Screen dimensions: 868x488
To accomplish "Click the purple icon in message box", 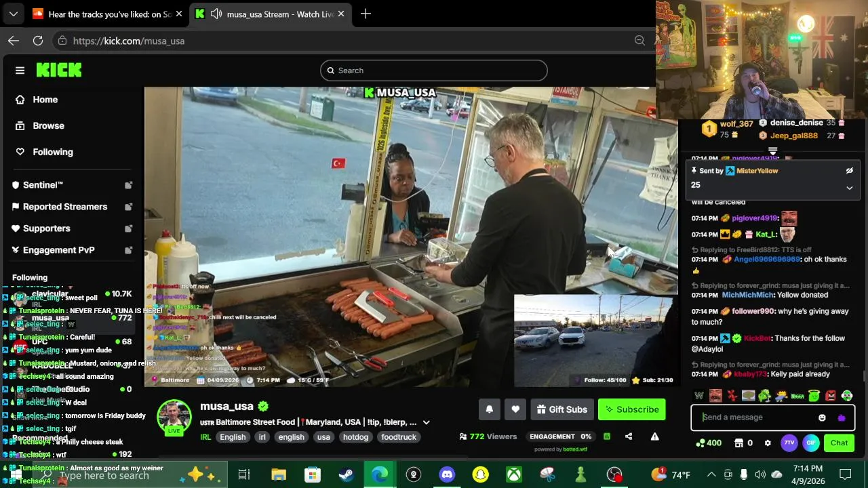I will coord(842,418).
